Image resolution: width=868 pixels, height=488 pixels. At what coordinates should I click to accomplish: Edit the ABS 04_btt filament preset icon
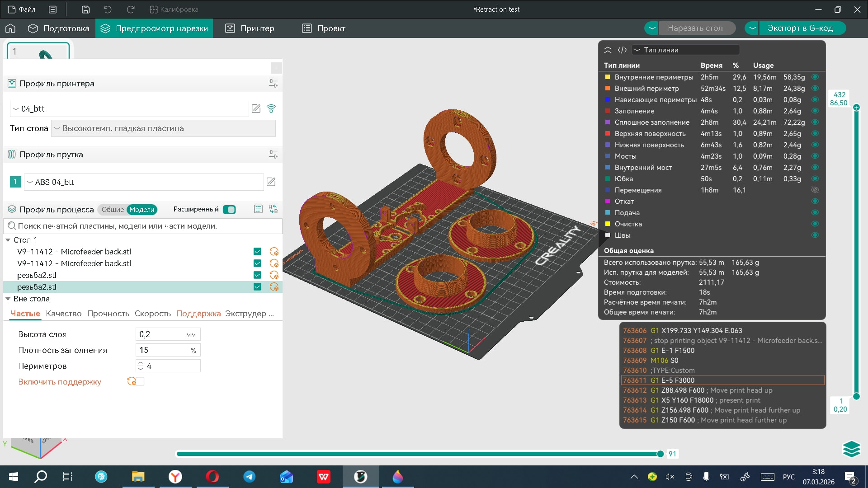point(271,182)
